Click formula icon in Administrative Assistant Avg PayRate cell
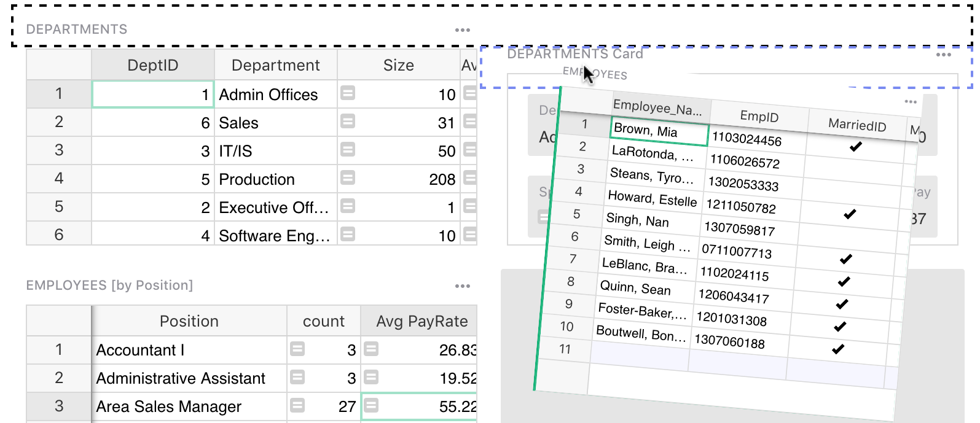The height and width of the screenshot is (423, 980). coord(371,377)
